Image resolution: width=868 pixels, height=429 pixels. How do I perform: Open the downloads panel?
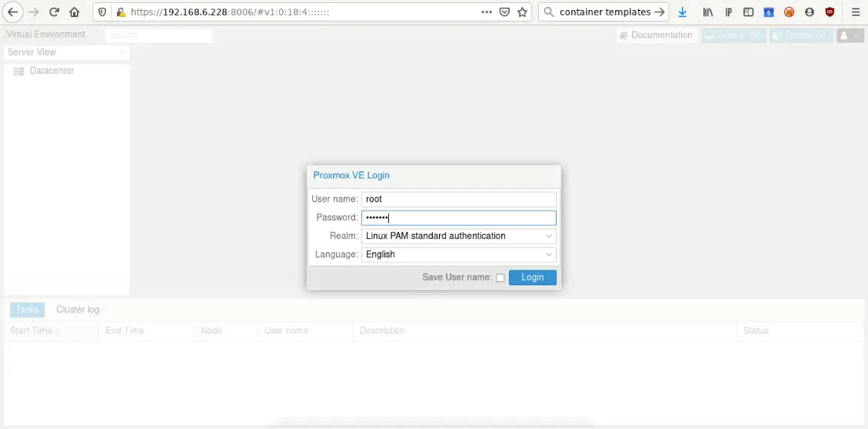(x=683, y=12)
